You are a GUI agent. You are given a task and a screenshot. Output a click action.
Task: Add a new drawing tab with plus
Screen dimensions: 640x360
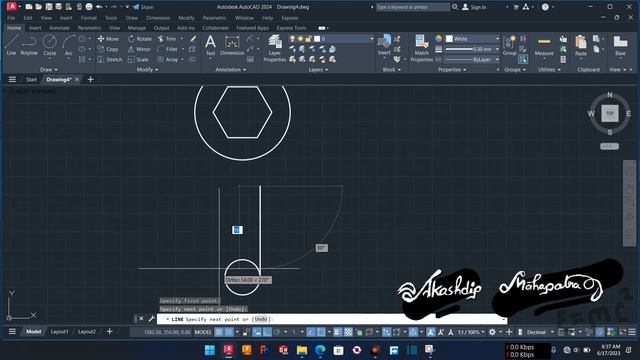click(91, 79)
